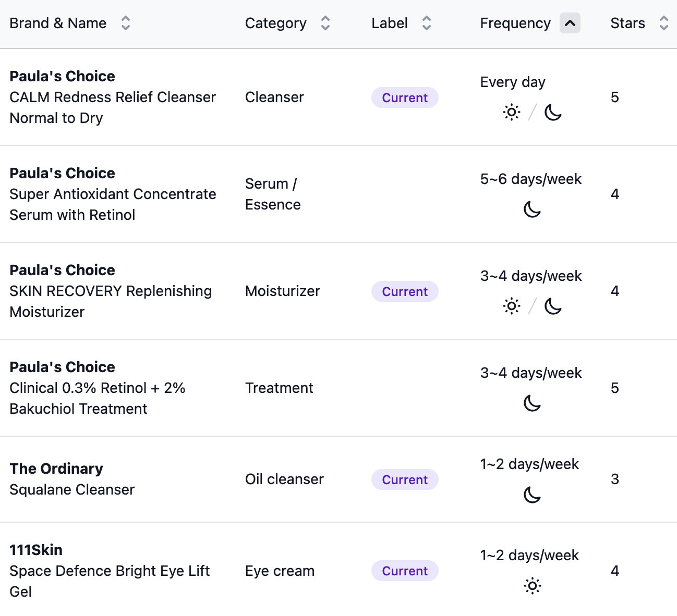Click Paula's Choice brand in SKIN RECOVERY row
Image resolution: width=677 pixels, height=616 pixels.
tap(62, 270)
